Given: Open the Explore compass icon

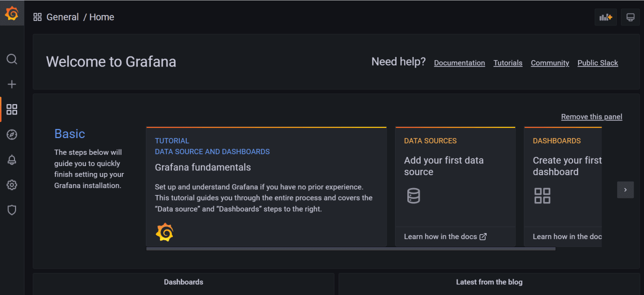Looking at the screenshot, I should (12, 134).
